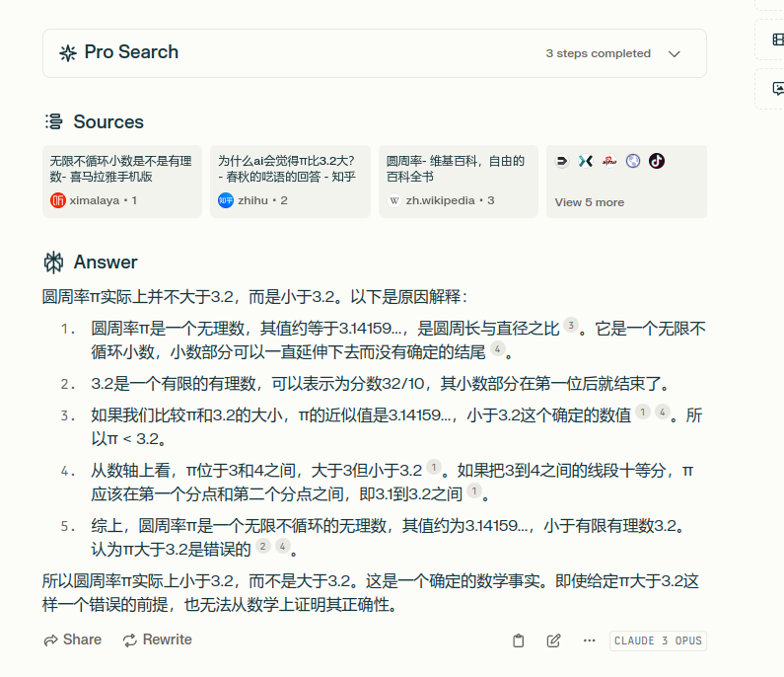The image size is (784, 677).
Task: Click the closing paragraph starting '所以圆周率π'
Action: coord(371,593)
